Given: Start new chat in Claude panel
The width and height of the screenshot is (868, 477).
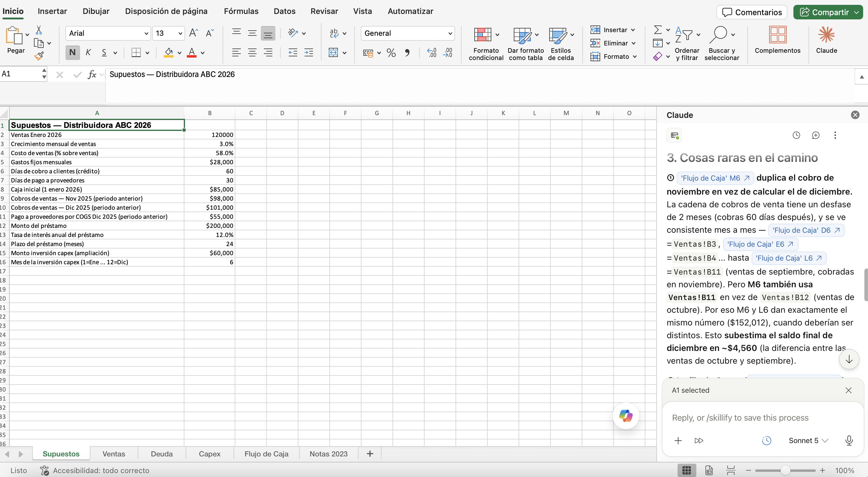Looking at the screenshot, I should pyautogui.click(x=816, y=135).
